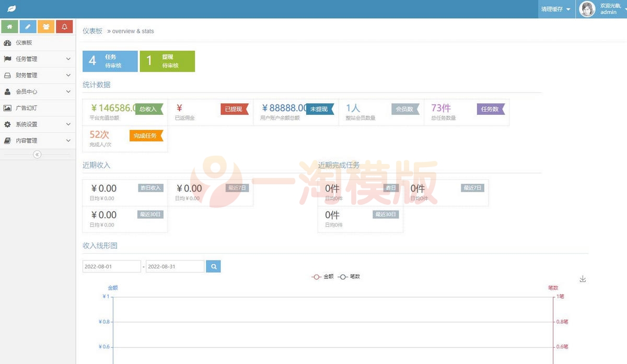Screen dimensions: 627x364
Task: Open the 广告幻灯 sidebar menu item
Action: [38, 108]
